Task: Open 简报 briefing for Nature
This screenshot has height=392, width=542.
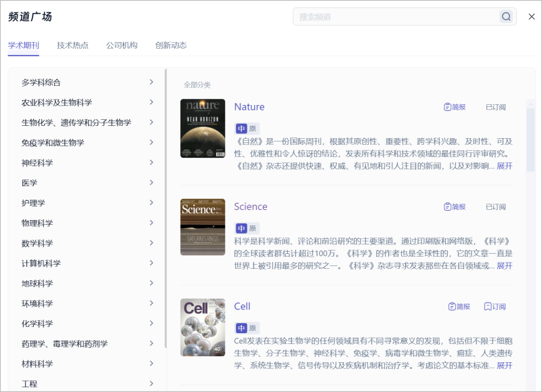Action: (x=455, y=107)
